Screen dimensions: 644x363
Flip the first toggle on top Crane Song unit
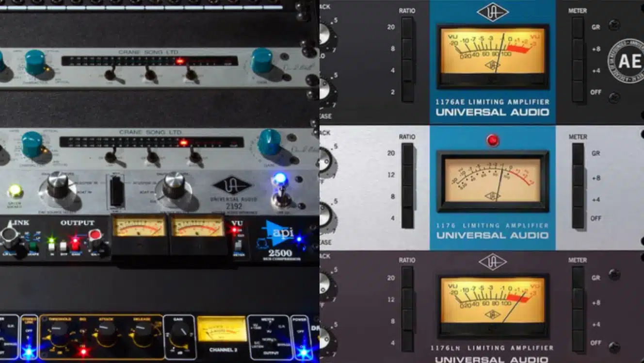[x=111, y=74]
